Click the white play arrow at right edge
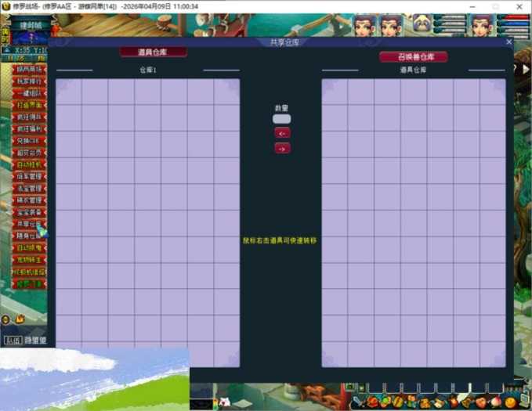The height and width of the screenshot is (411, 532). pyautogui.click(x=526, y=69)
